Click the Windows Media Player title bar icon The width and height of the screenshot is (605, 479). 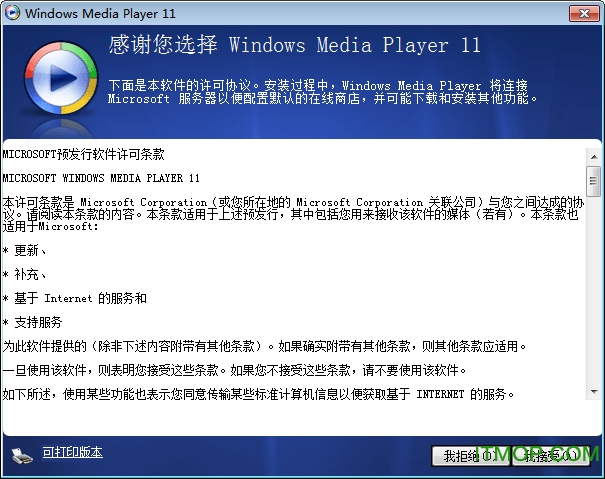point(12,13)
